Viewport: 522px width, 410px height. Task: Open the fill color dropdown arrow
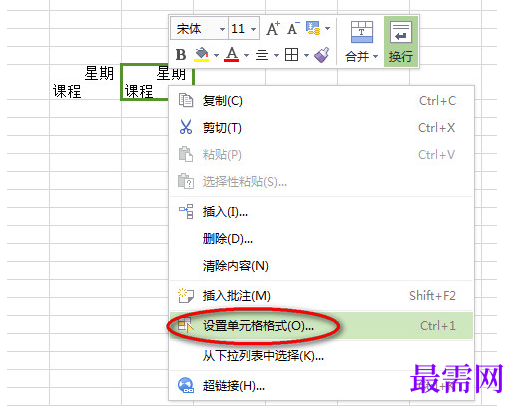(x=216, y=55)
